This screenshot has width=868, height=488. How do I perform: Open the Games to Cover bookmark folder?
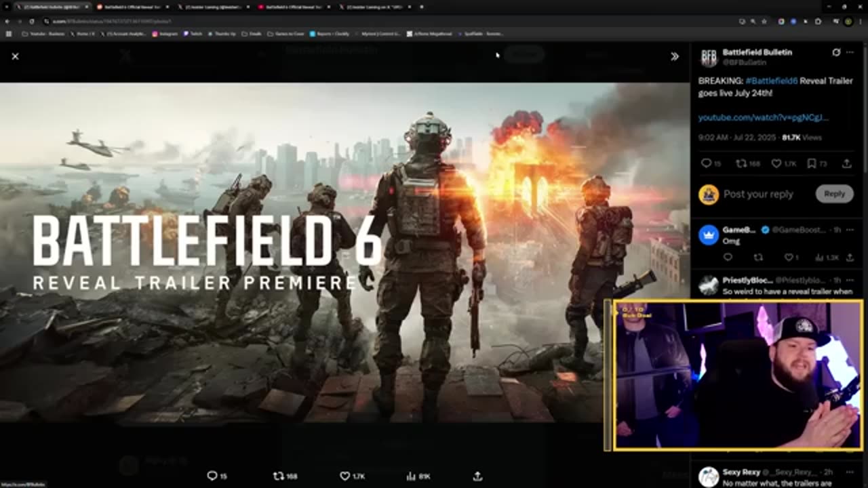(285, 33)
